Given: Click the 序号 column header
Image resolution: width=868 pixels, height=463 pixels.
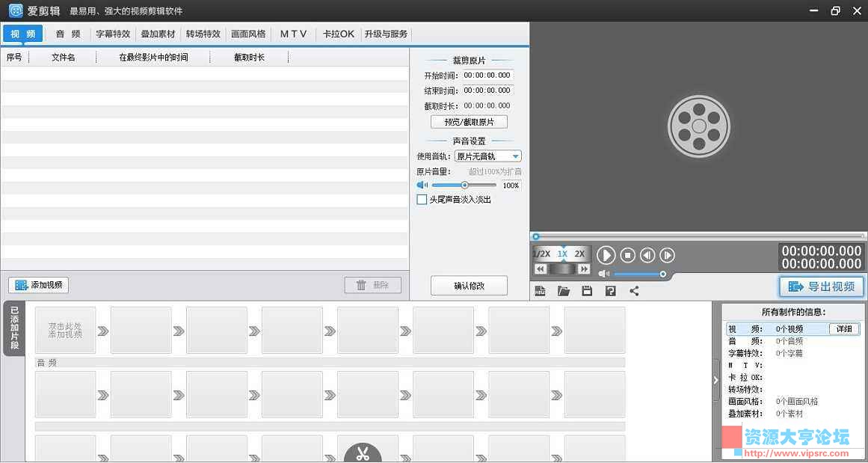Looking at the screenshot, I should coord(14,57).
